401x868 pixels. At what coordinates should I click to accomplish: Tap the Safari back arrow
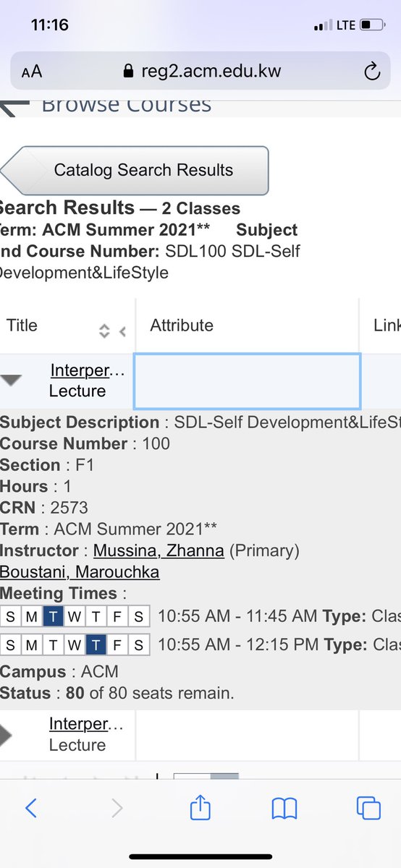pos(31,808)
